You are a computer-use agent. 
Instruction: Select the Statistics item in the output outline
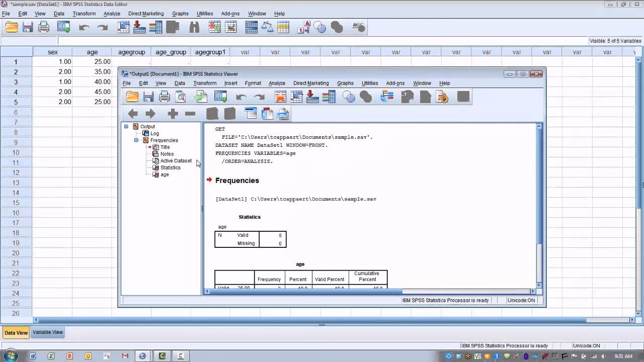[171, 167]
